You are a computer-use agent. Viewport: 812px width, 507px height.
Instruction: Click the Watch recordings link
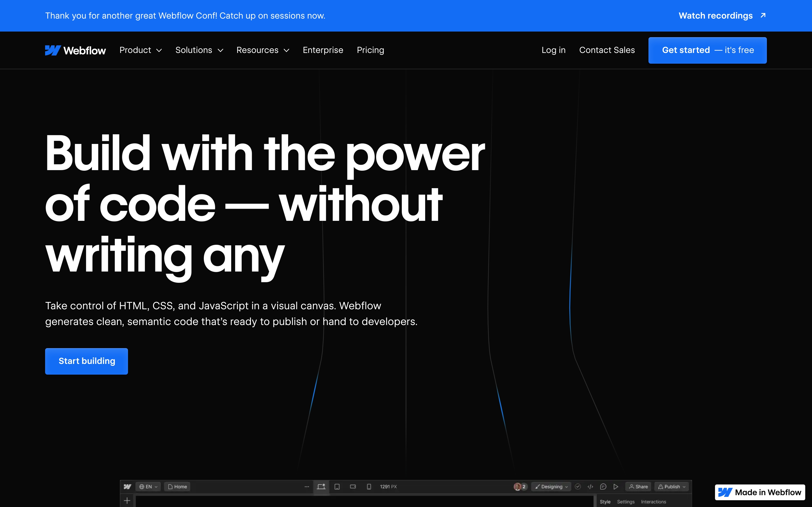click(x=721, y=16)
